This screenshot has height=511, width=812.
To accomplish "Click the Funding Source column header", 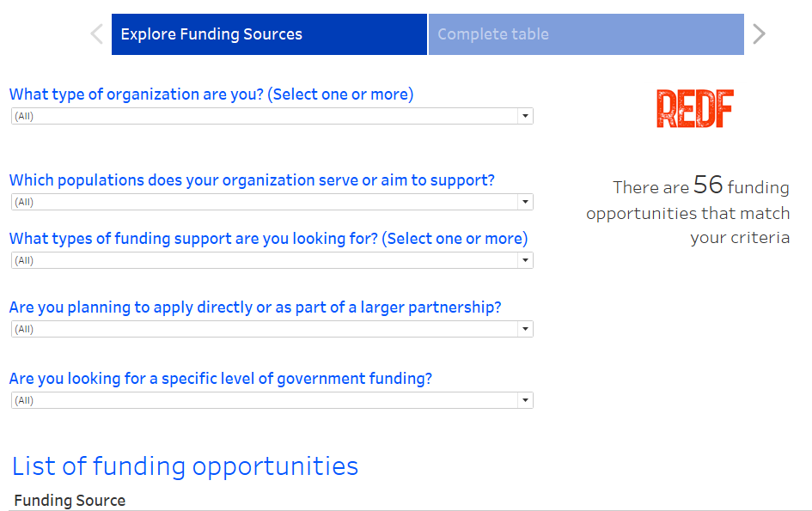I will (x=70, y=501).
